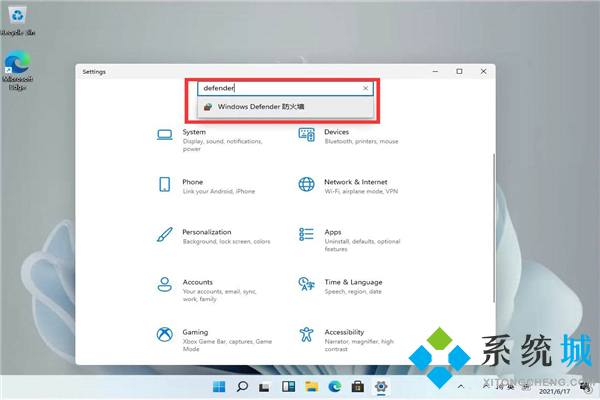The image size is (600, 400).
Task: Expand the system tray hidden icons chevron
Action: coord(461,387)
